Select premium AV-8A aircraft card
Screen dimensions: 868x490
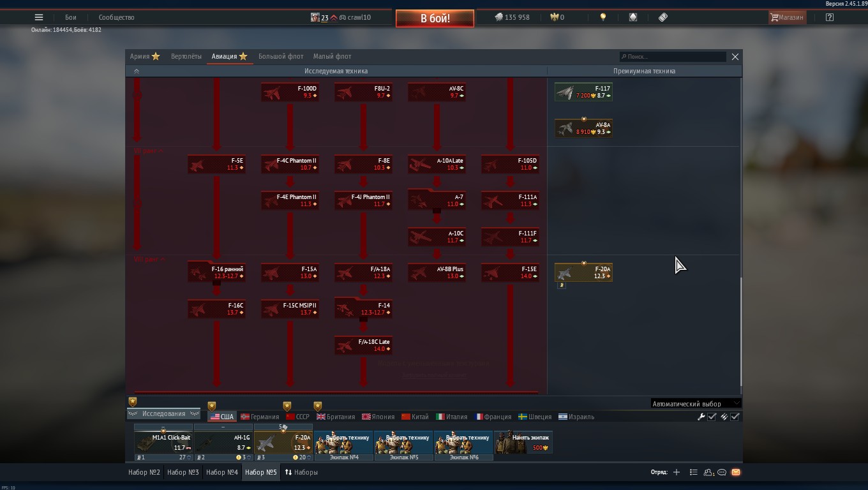(x=583, y=128)
